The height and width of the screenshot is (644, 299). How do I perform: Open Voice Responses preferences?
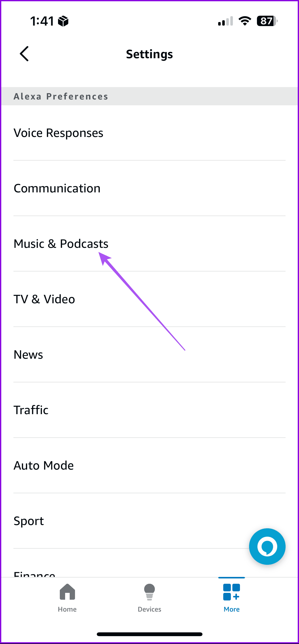(x=58, y=133)
